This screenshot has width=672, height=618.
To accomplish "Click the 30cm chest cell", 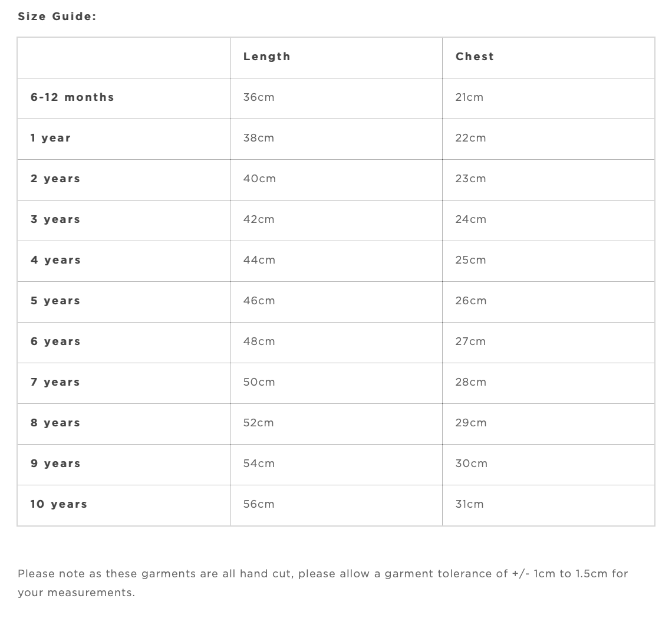I will point(471,463).
